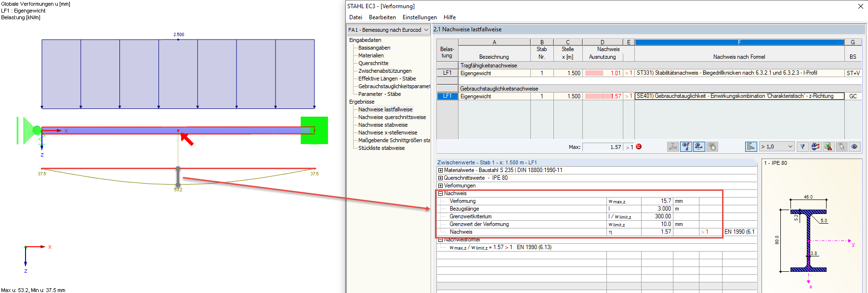Click the 1.57 Ausnutzung ratio cell in table
Image resolution: width=868 pixels, height=293 pixels.
[603, 96]
